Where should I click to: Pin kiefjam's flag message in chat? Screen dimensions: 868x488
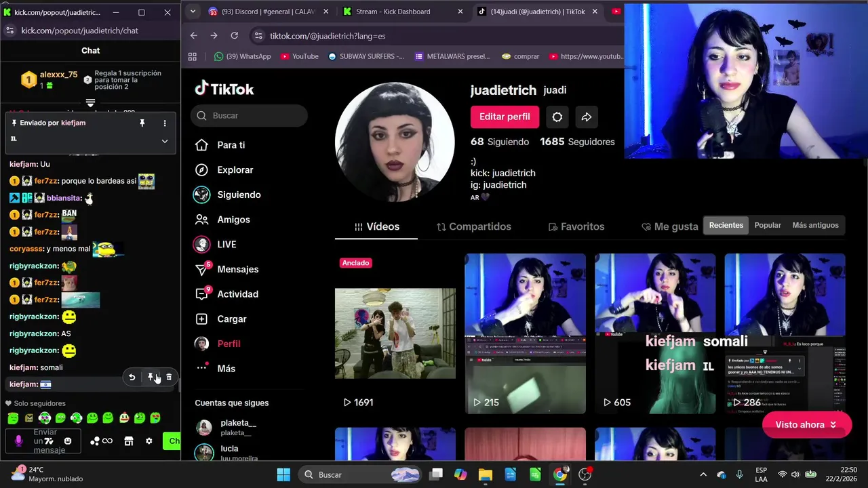tap(151, 378)
